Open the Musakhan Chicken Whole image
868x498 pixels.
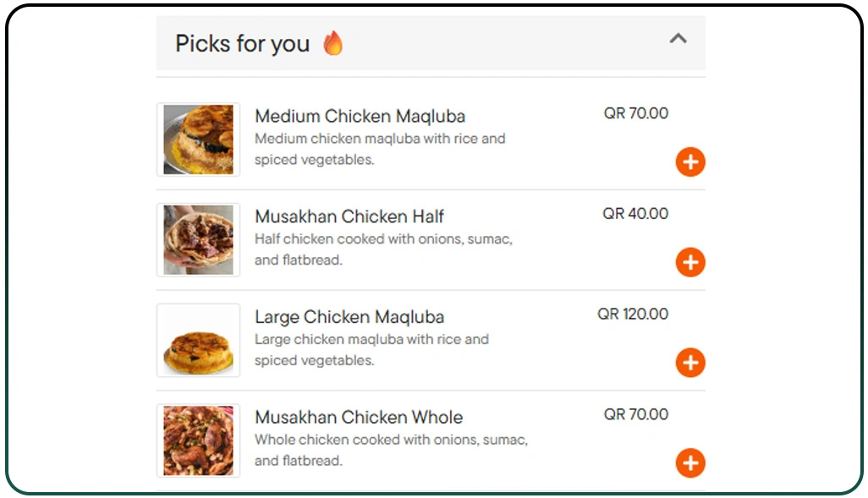198,441
